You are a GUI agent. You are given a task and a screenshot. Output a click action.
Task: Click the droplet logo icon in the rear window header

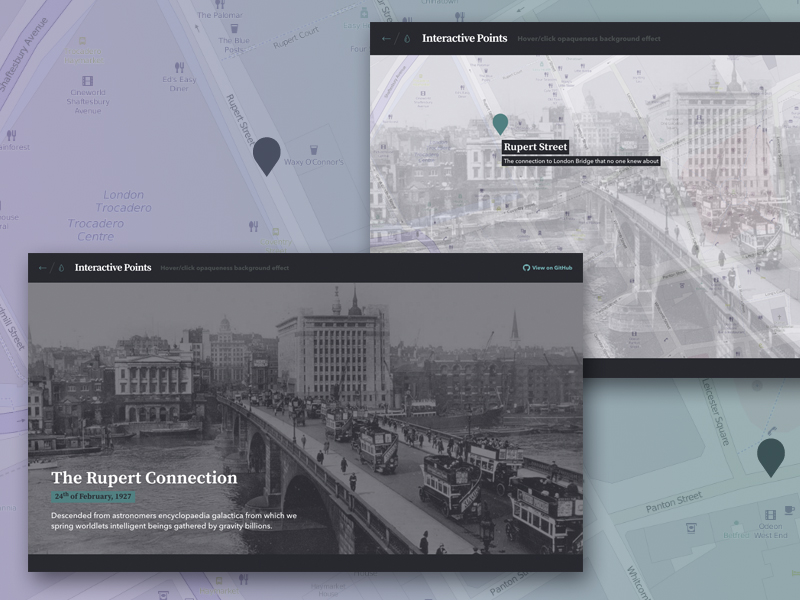[x=407, y=39]
